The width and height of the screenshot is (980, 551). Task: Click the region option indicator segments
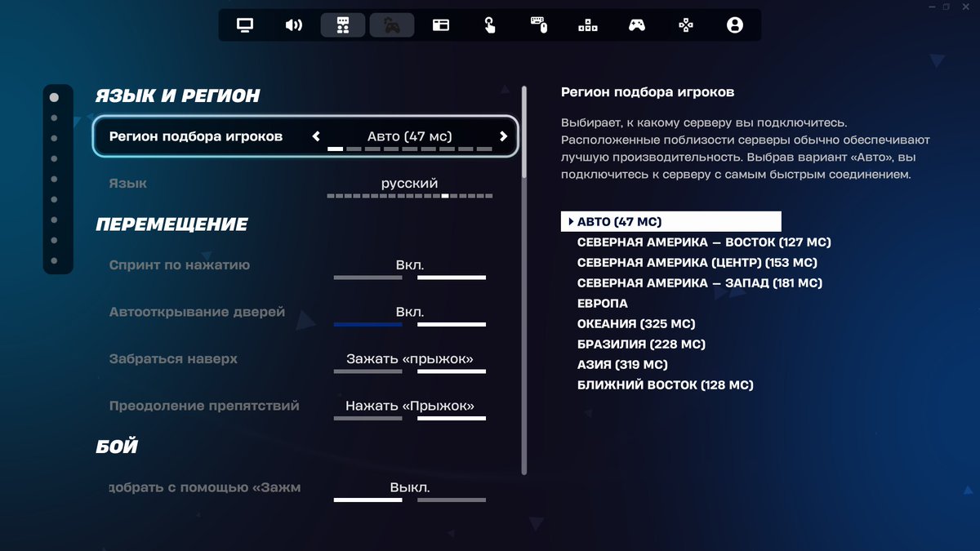tap(410, 149)
